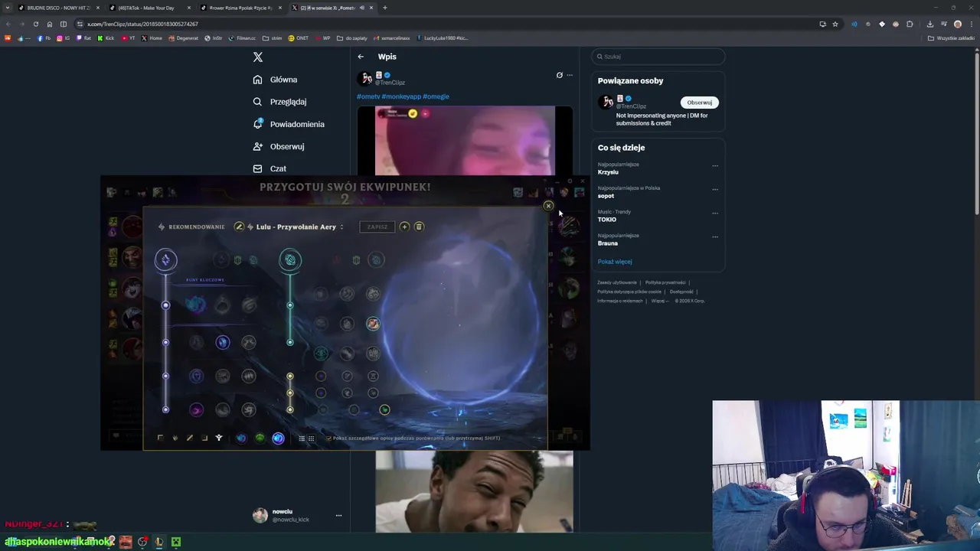Open the #omegle hashtag link
Image resolution: width=980 pixels, height=551 pixels.
(436, 96)
